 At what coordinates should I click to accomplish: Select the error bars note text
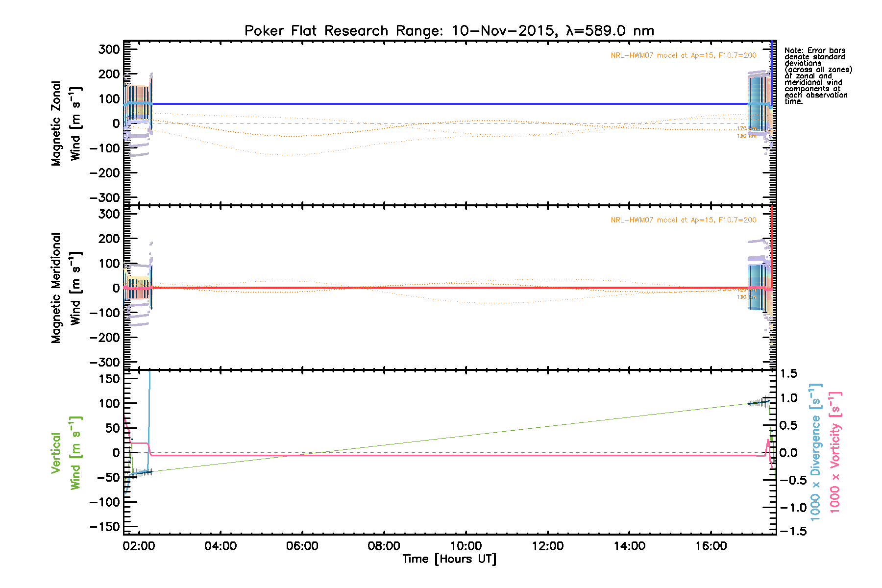(x=817, y=76)
